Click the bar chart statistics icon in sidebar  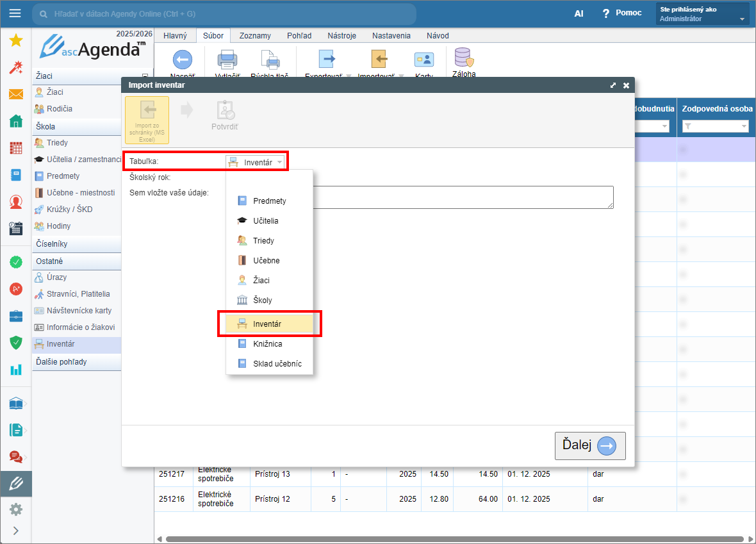point(16,370)
